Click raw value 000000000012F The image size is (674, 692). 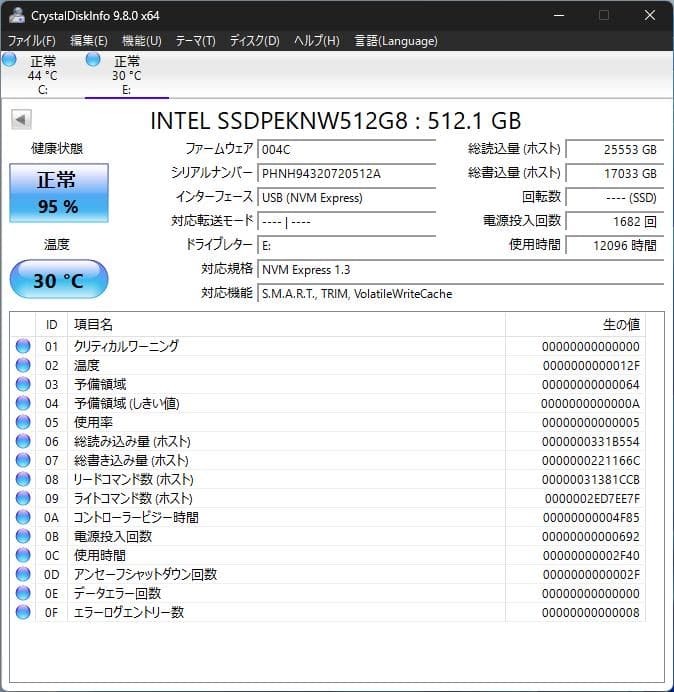pyautogui.click(x=591, y=365)
